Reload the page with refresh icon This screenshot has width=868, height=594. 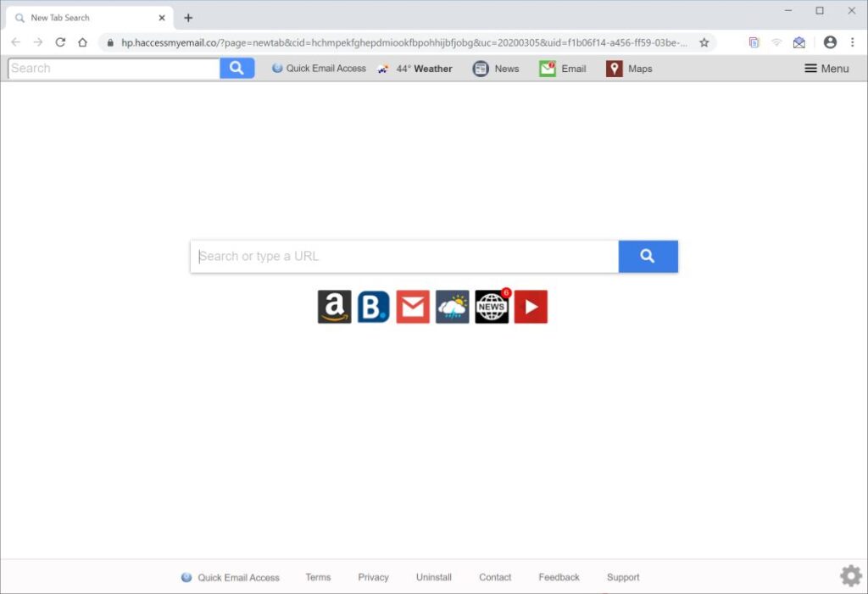pyautogui.click(x=60, y=42)
